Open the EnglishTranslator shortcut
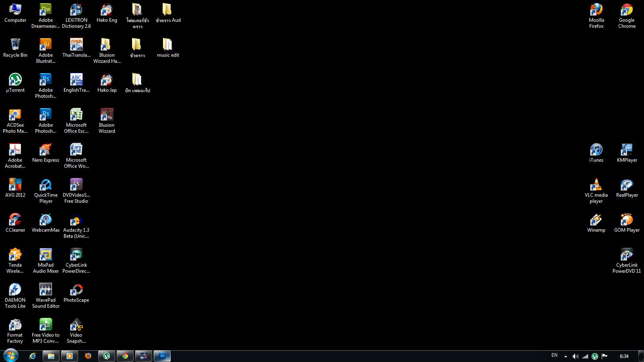Viewport: 644px width, 362px height. [x=76, y=83]
